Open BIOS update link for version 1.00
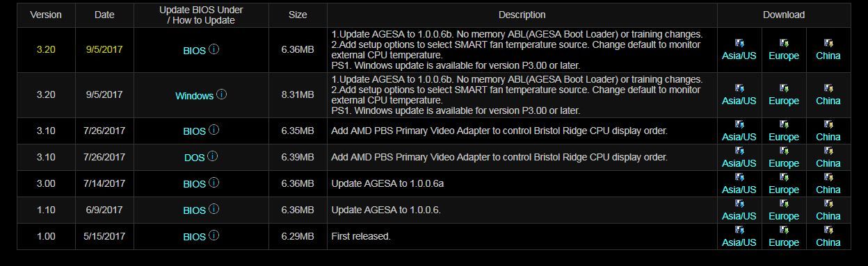 click(194, 237)
